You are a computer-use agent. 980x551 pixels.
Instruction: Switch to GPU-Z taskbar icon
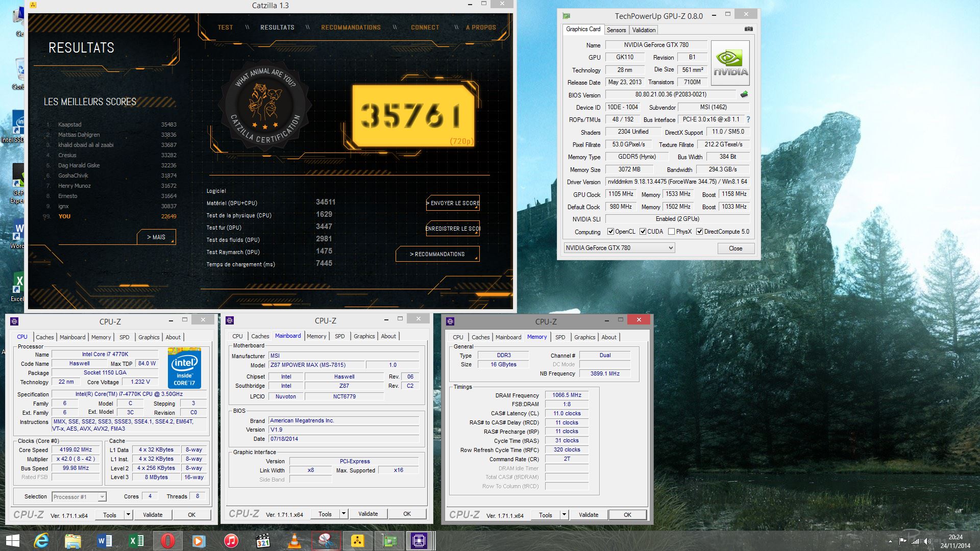tap(389, 541)
